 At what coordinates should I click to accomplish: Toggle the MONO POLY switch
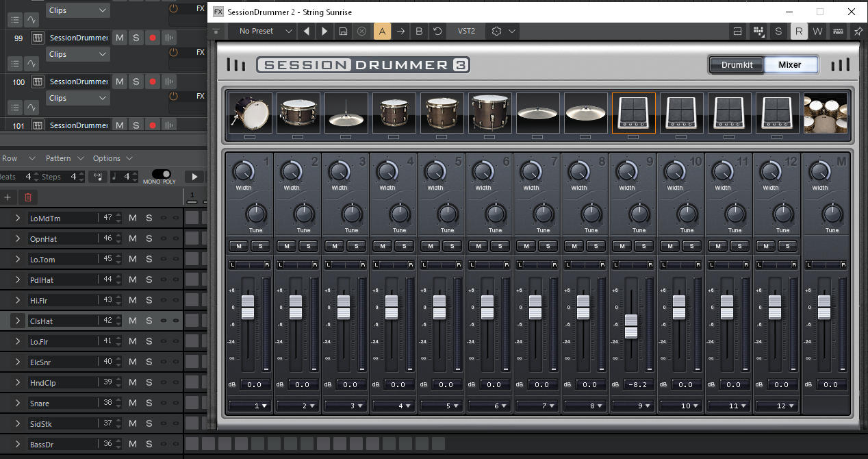pos(162,174)
